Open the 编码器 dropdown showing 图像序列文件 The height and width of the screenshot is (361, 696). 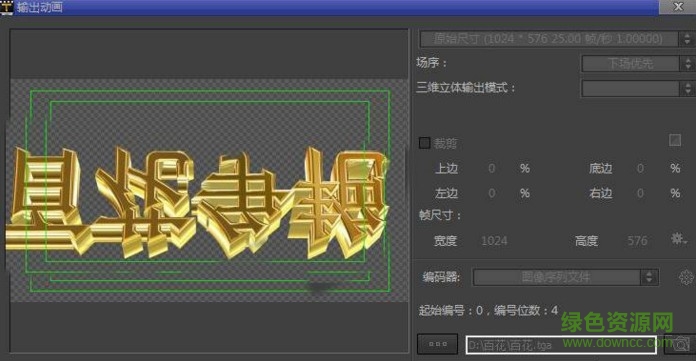point(566,278)
